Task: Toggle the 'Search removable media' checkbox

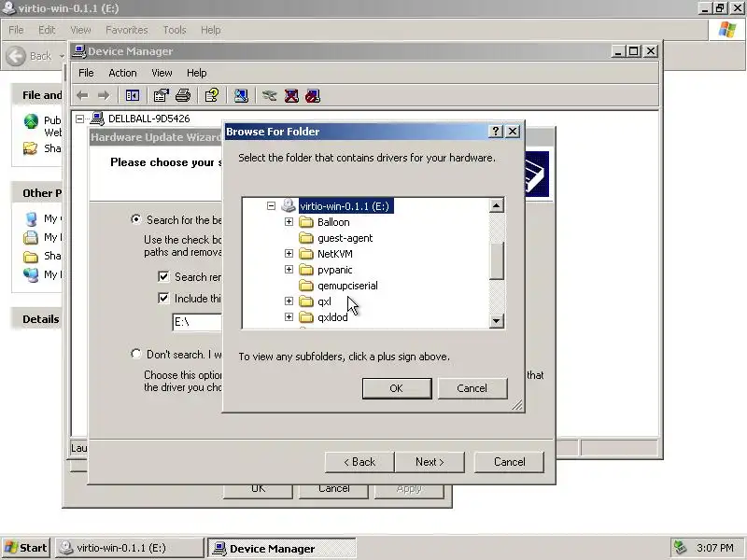Action: pyautogui.click(x=163, y=276)
